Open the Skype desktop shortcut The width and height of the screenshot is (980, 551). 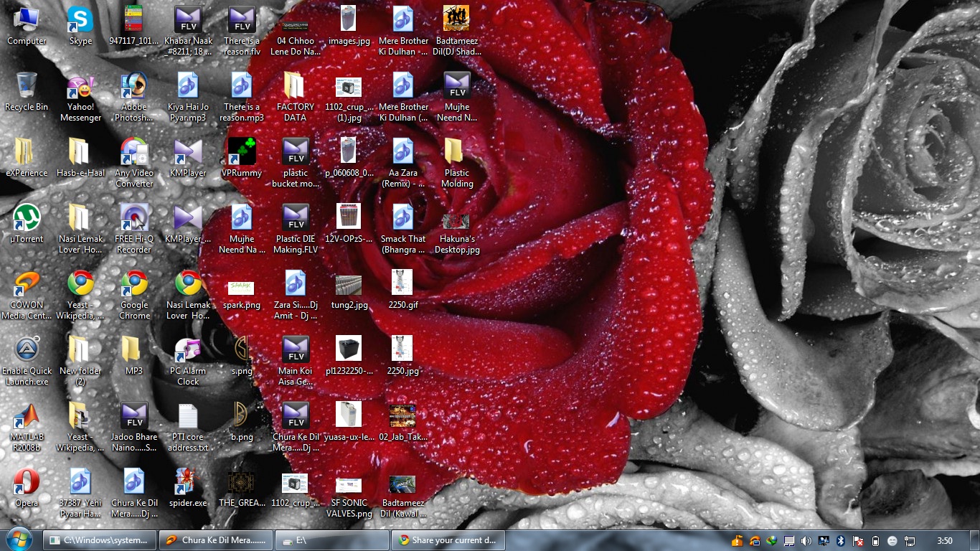click(80, 20)
